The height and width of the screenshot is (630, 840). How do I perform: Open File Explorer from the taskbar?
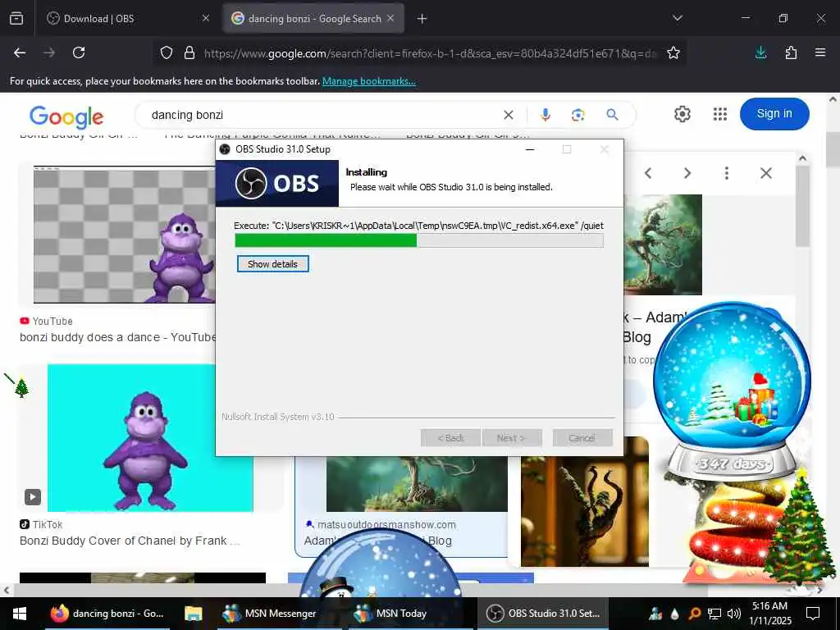click(194, 614)
